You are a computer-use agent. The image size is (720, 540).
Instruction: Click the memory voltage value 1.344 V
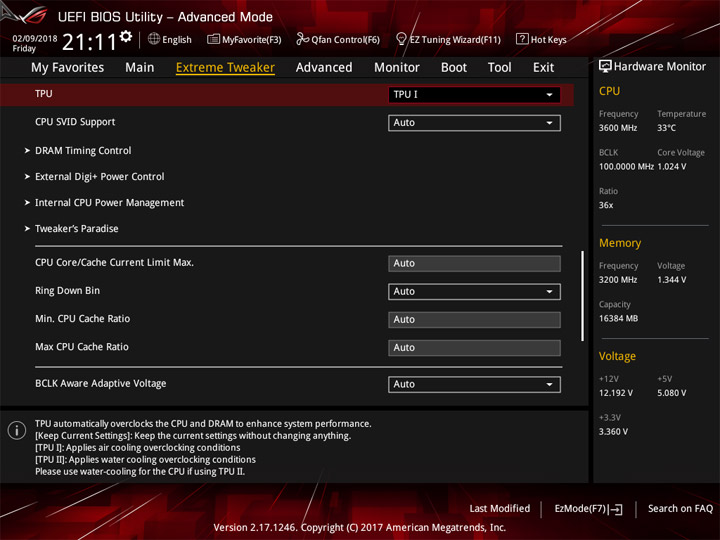671,280
